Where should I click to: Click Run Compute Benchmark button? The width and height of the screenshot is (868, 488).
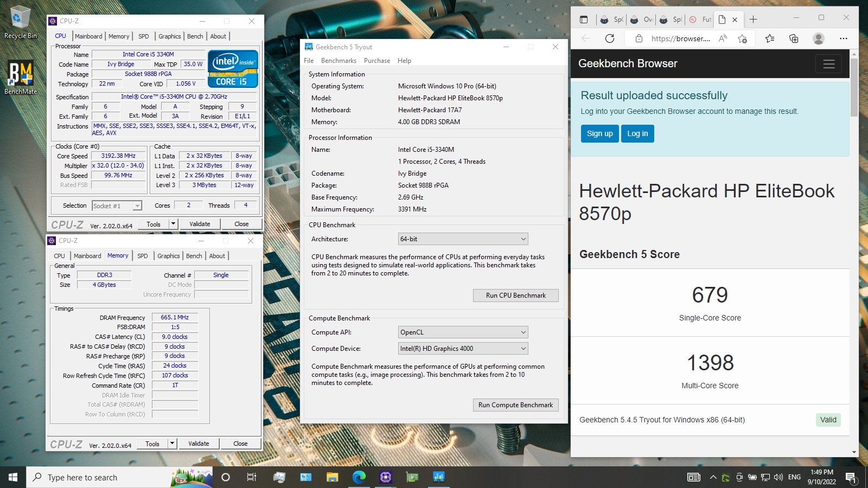(x=515, y=405)
